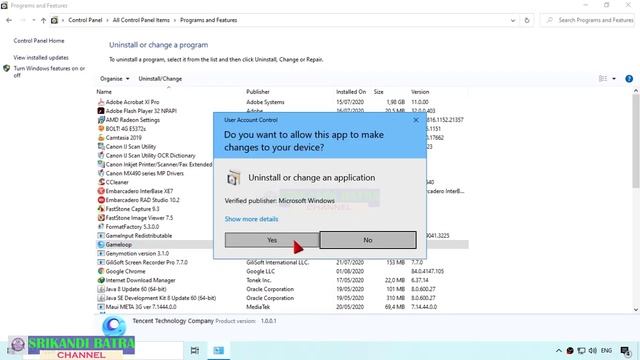Image resolution: width=640 pixels, height=360 pixels.
Task: Open the volume tray icon
Action: pyautogui.click(x=593, y=351)
